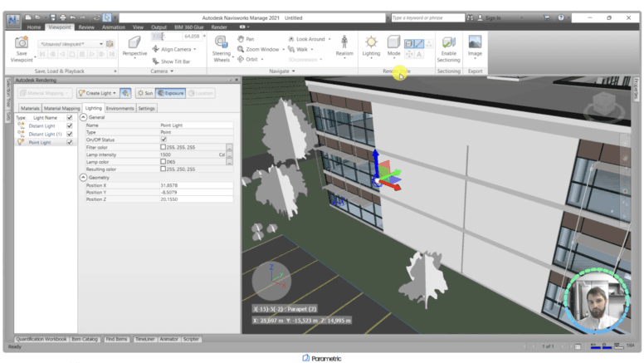Toggle the Sun button in rendering panel
The width and height of the screenshot is (644, 363).
pyautogui.click(x=145, y=93)
